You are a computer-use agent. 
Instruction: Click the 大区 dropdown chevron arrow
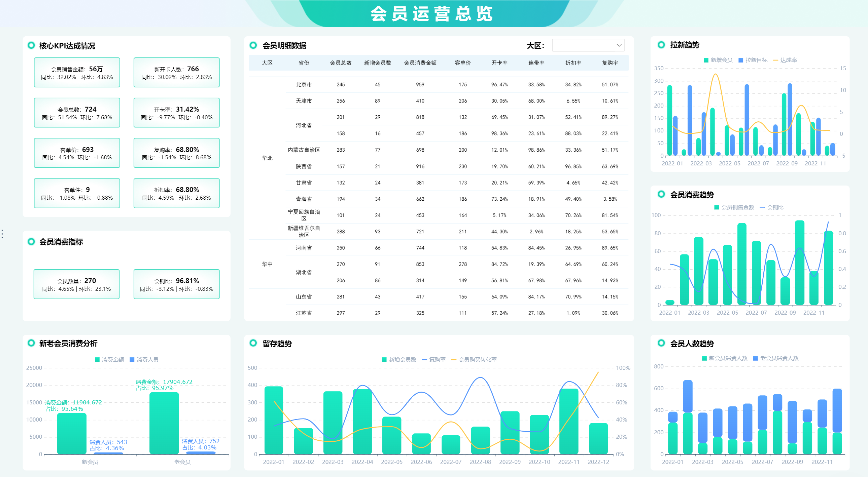pos(619,45)
